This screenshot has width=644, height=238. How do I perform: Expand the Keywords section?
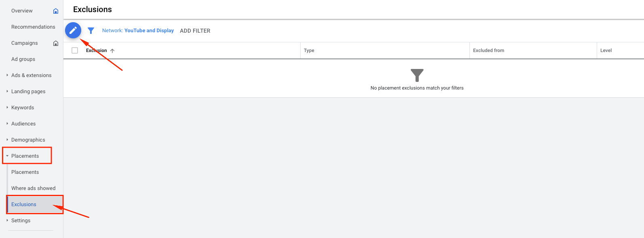(x=7, y=107)
